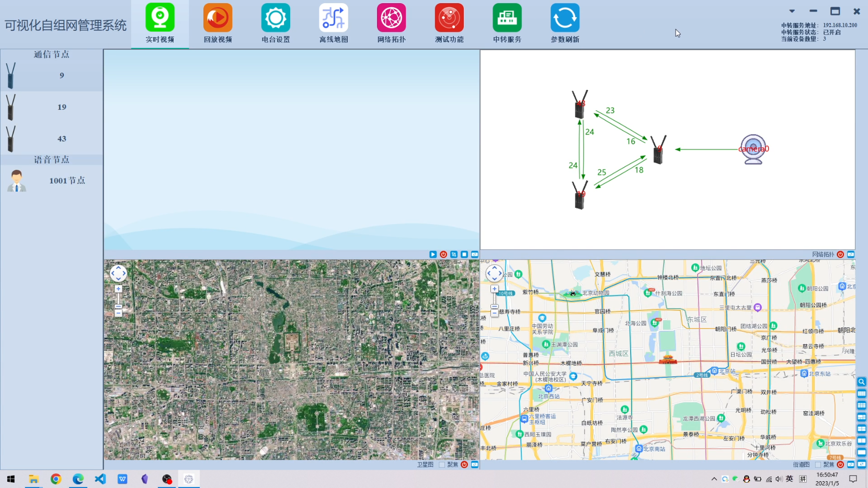Select the 1001节点 voice node
The image size is (868, 488).
point(52,181)
